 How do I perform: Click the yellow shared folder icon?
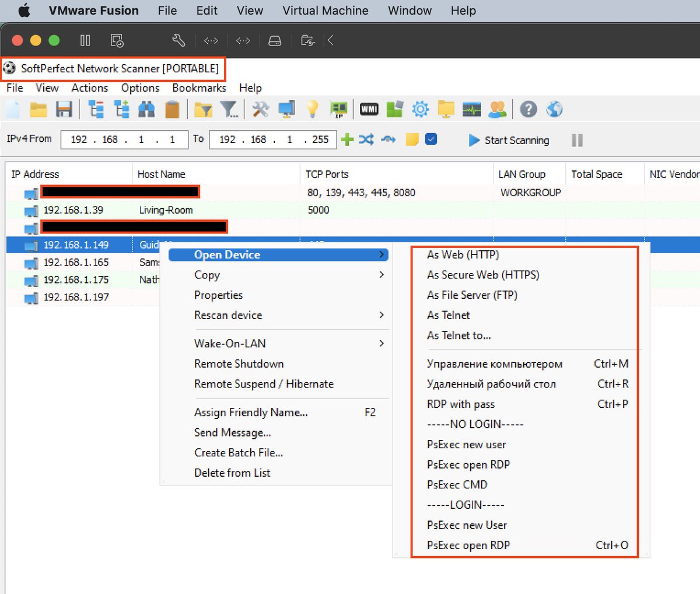pyautogui.click(x=446, y=109)
